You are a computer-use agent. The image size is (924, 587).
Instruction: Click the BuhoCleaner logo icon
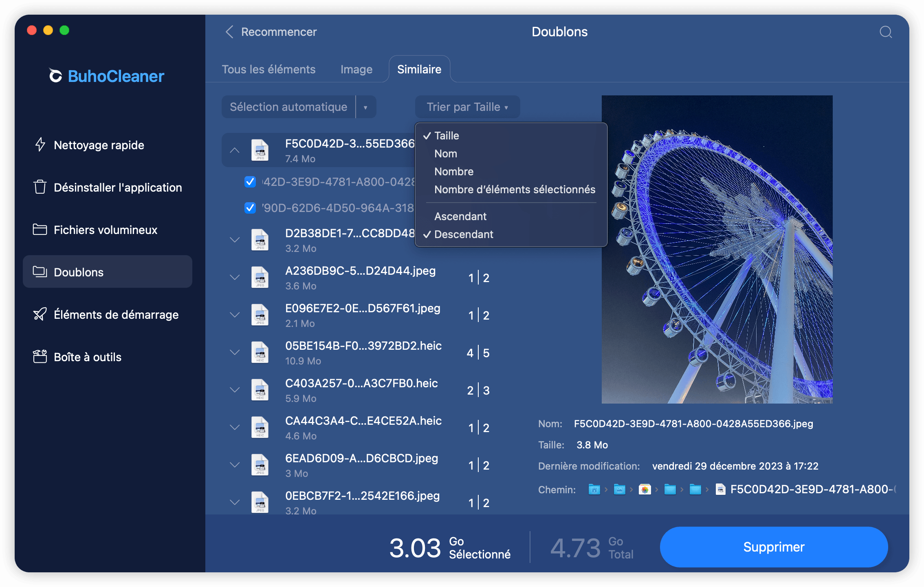(55, 76)
